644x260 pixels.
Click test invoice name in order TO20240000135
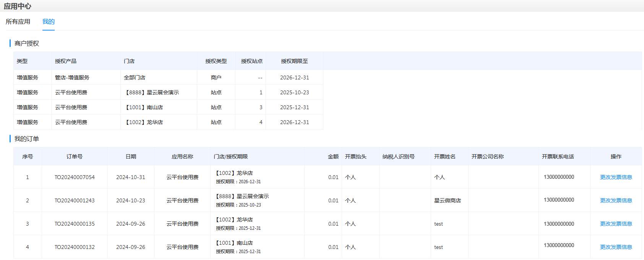coord(438,224)
